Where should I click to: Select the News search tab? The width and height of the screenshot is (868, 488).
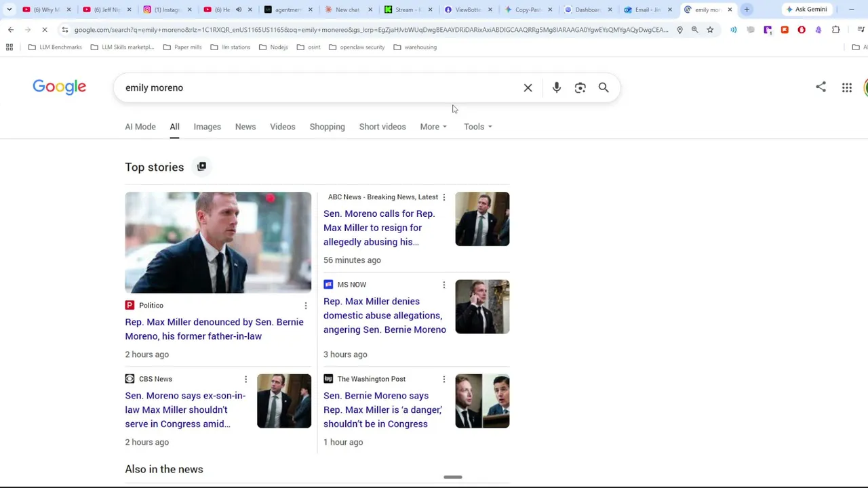point(245,127)
